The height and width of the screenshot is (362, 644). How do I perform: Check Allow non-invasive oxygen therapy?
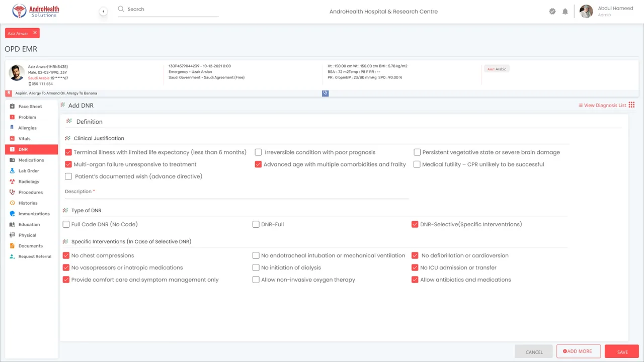[256, 280]
